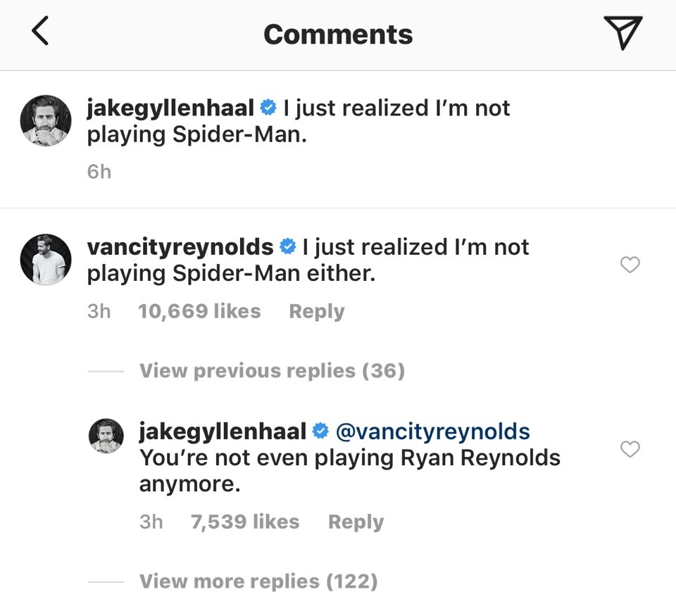676x616 pixels.
Task: Tap jakegyllenhaal's small avatar in the reply
Action: point(106,436)
